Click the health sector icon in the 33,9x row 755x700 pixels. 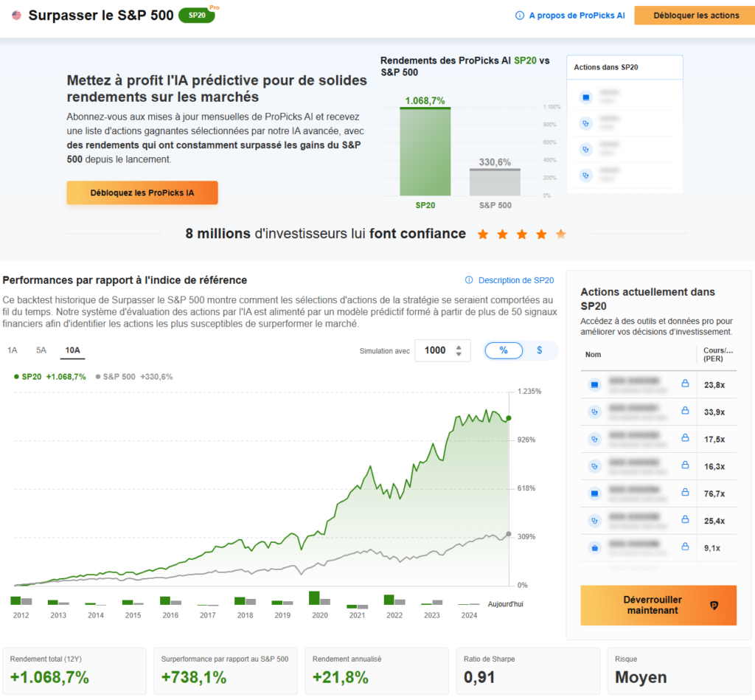click(x=595, y=412)
